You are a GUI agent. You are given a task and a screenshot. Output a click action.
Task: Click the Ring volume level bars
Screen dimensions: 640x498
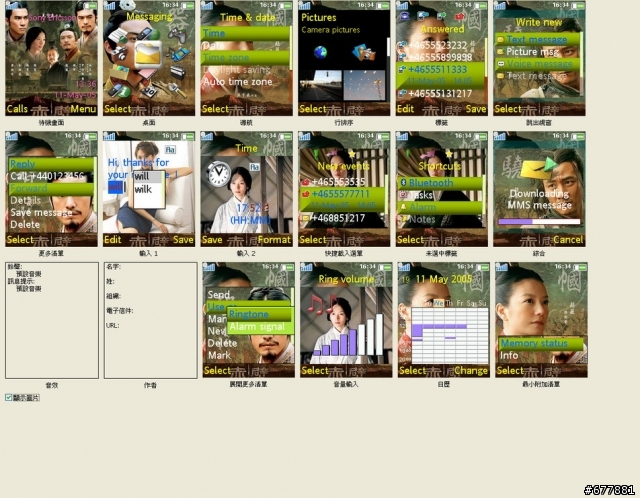[349, 334]
